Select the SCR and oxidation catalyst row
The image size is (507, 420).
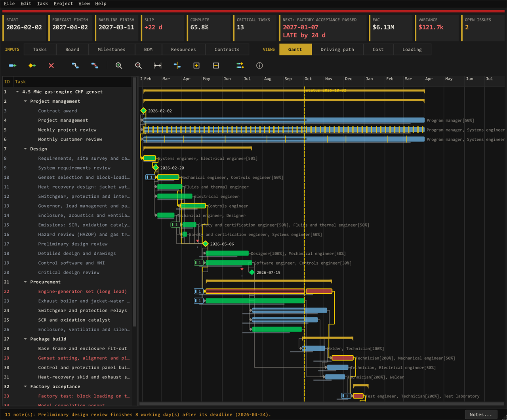67,320
